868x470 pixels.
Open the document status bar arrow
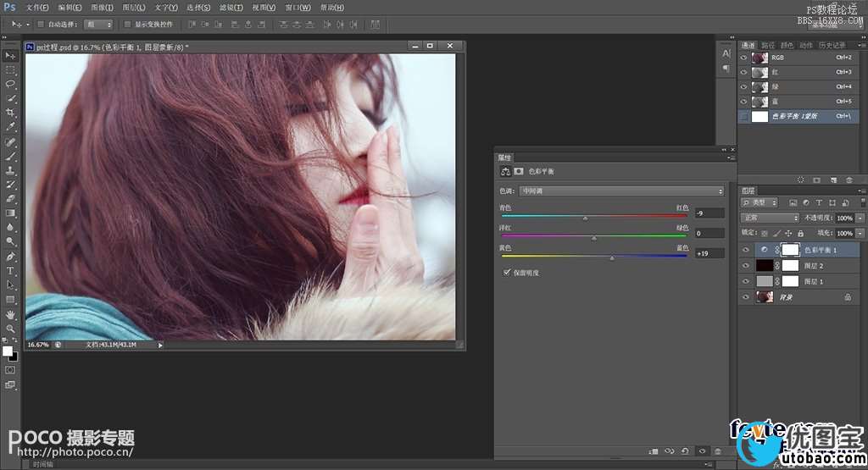click(x=160, y=345)
